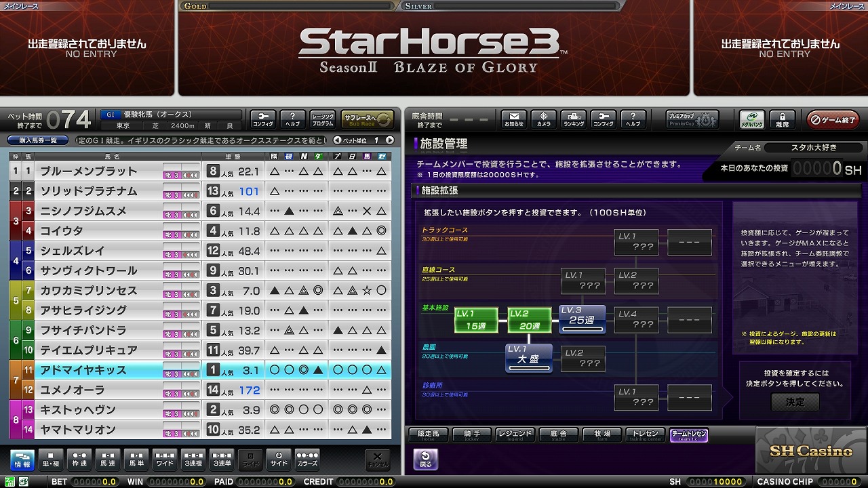
Task: Open the stable-panel コンフィグ config button
Action: [x=604, y=119]
